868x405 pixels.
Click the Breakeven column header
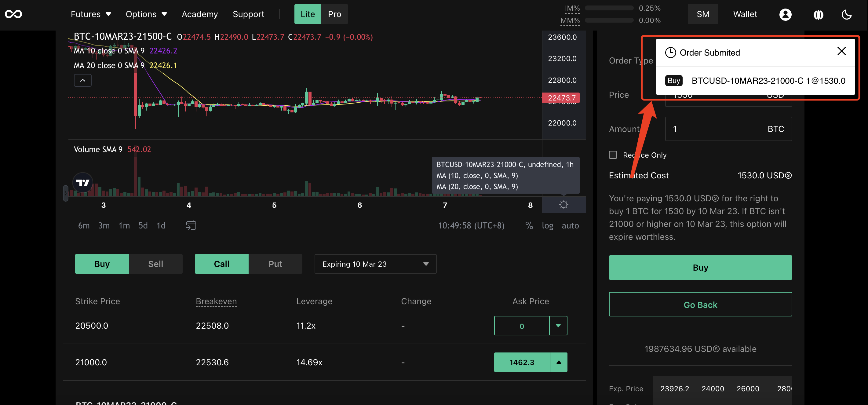pos(216,301)
